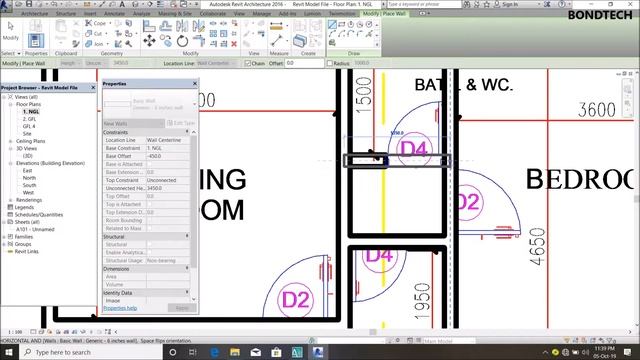This screenshot has height=360, width=640.
Task: Toggle the Related to Mass checkbox
Action: 149,228
